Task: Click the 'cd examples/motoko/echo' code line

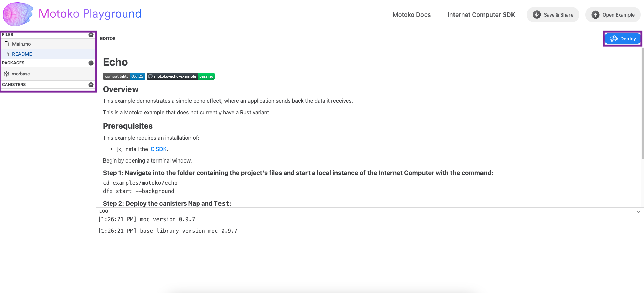Action: 140,183
